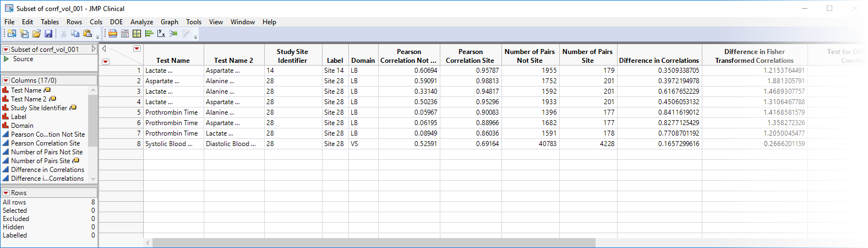
Task: Run the Source script green triangle
Action: pyautogui.click(x=7, y=59)
